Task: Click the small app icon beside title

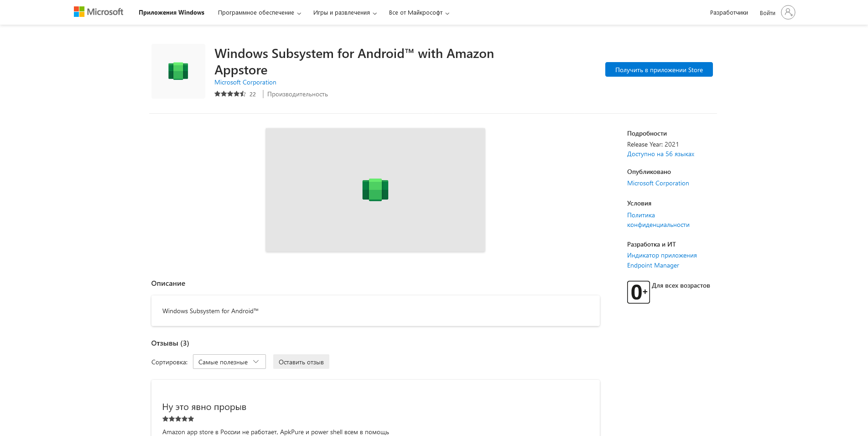Action: 178,71
